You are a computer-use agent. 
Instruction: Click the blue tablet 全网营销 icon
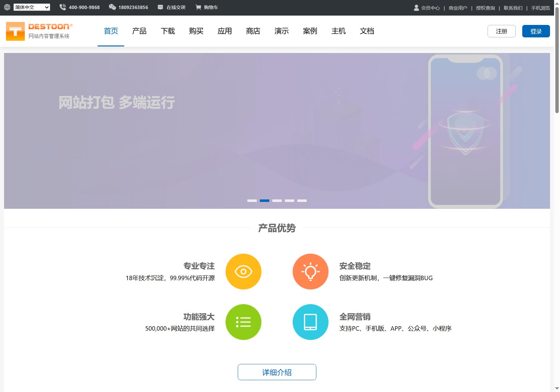(310, 322)
